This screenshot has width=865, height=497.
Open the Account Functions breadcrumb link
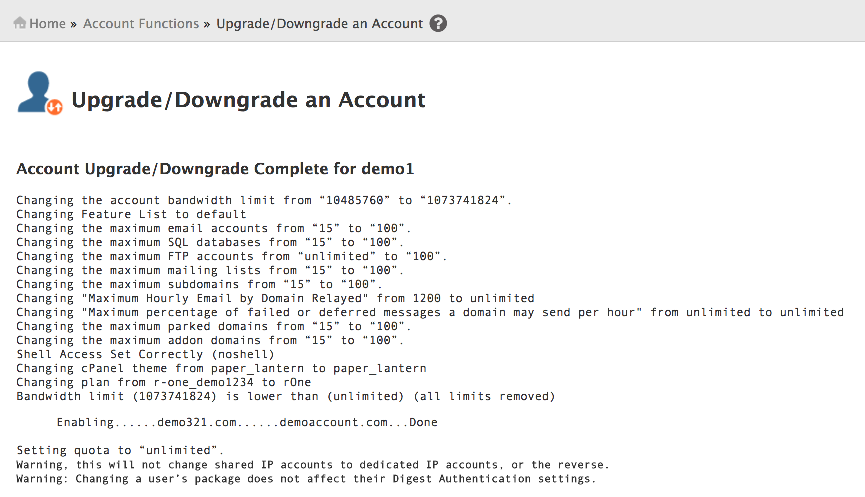click(141, 23)
